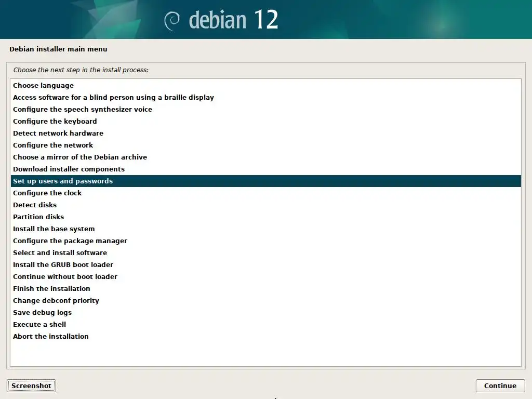The image size is (532, 399).
Task: Click the Screenshot button
Action: coord(31,386)
